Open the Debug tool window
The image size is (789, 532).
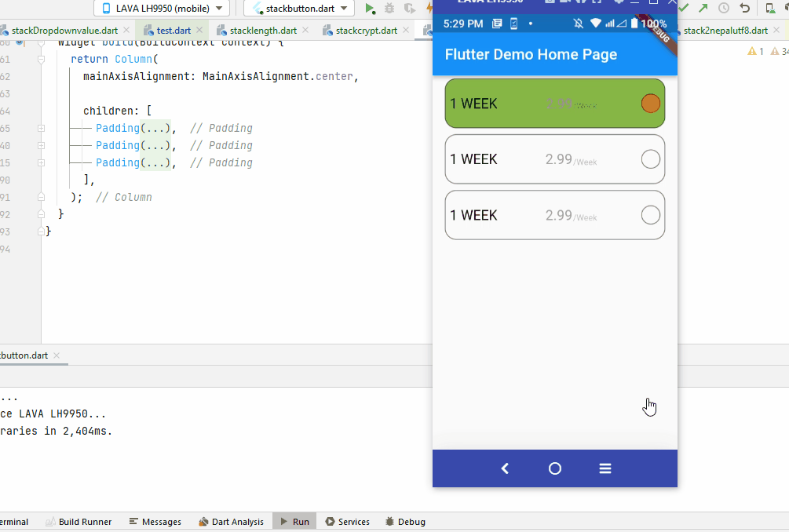pyautogui.click(x=406, y=522)
